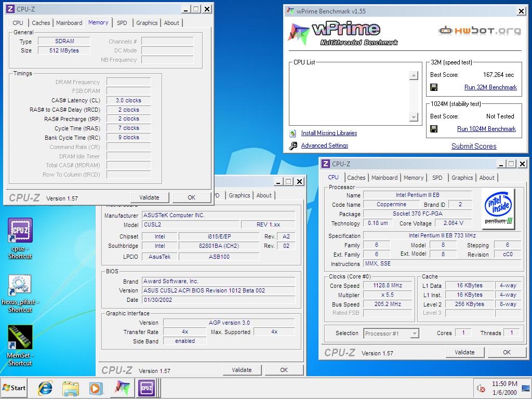Click Install Missing Libraries link
This screenshot has width=532, height=399.
point(329,133)
